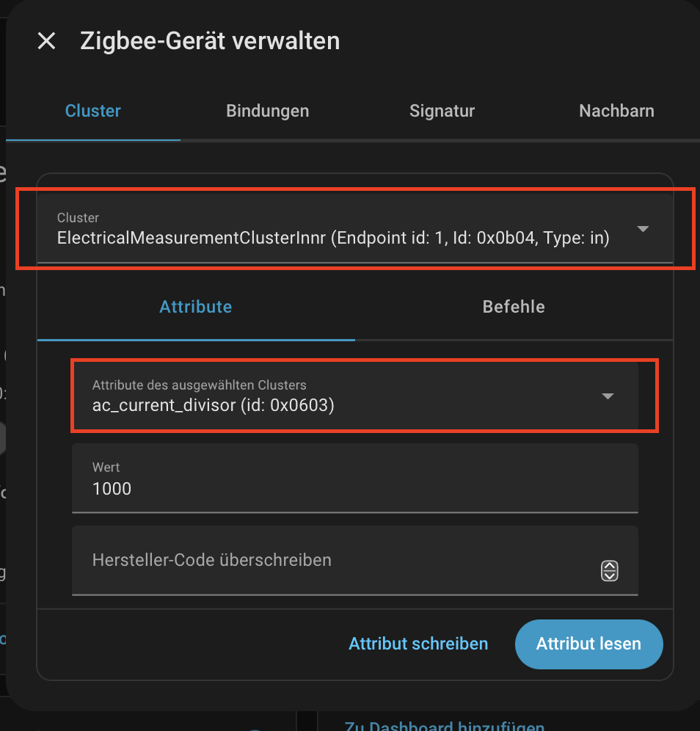The width and height of the screenshot is (700, 731).
Task: Switch to the Befehle sub-tab
Action: point(514,307)
